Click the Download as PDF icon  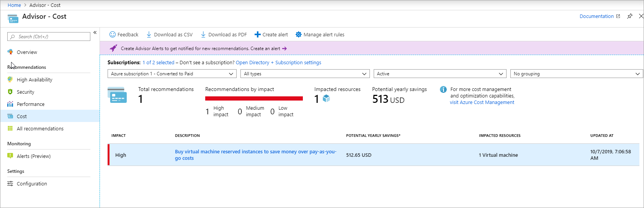click(x=203, y=34)
